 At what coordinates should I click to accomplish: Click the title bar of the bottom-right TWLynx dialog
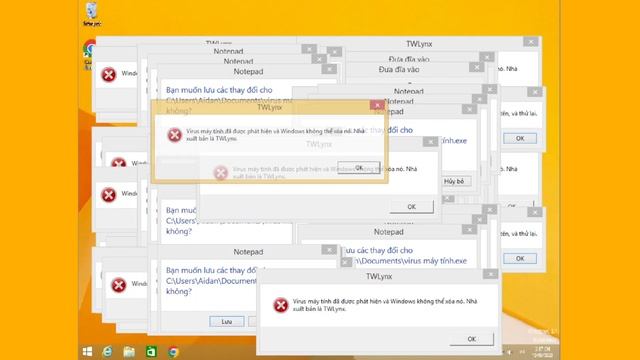click(x=379, y=276)
